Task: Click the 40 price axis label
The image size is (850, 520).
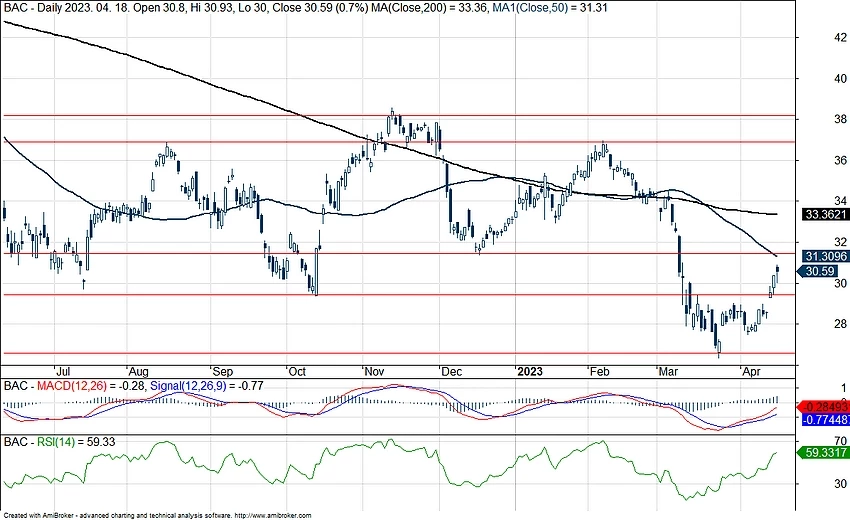Action: pyautogui.click(x=840, y=79)
